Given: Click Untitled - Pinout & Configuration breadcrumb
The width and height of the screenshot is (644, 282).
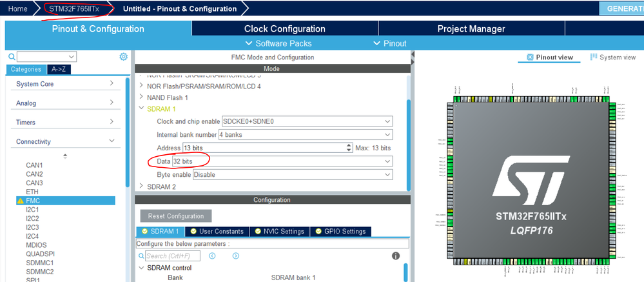Looking at the screenshot, I should tap(180, 8).
